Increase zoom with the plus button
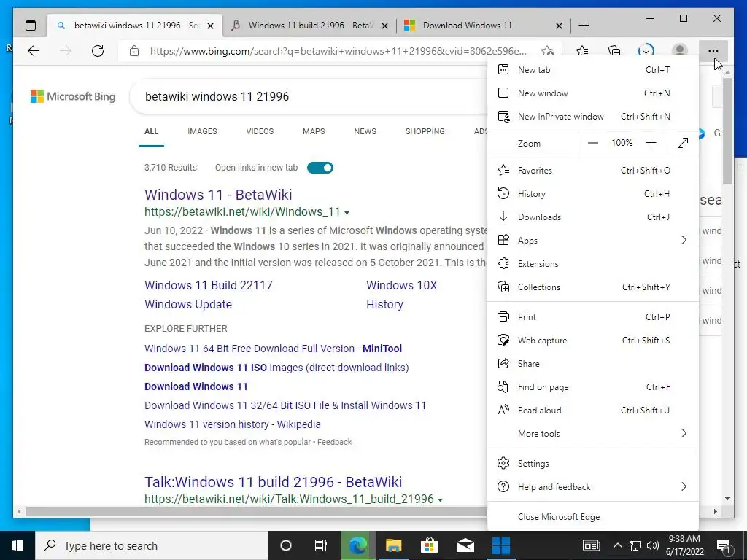This screenshot has width=747, height=560. 651,143
